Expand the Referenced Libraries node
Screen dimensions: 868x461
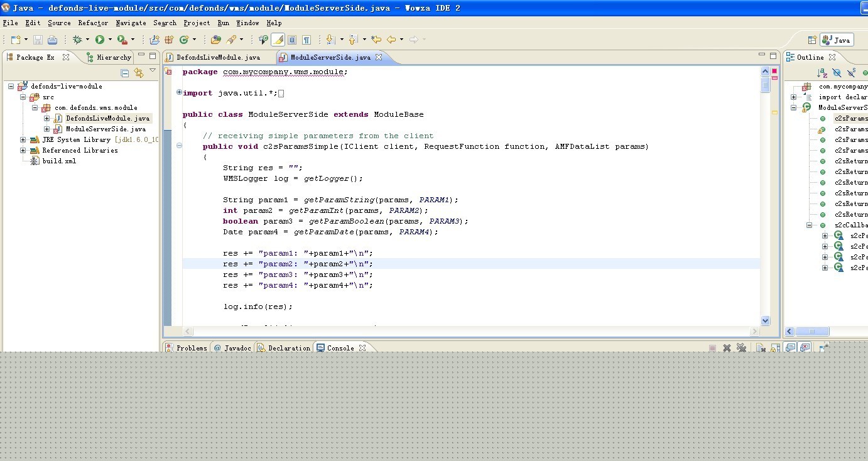pos(23,150)
